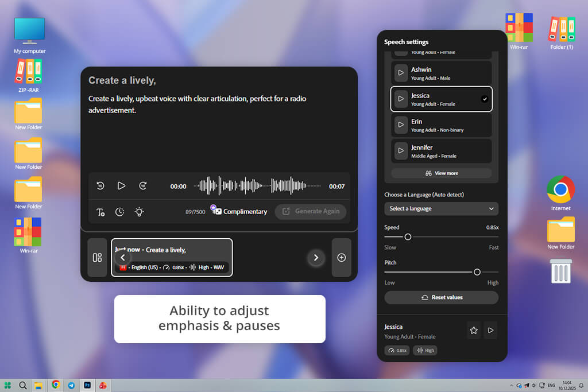This screenshot has width=588, height=392.
Task: Preview Jennifer voice sample
Action: 401,150
